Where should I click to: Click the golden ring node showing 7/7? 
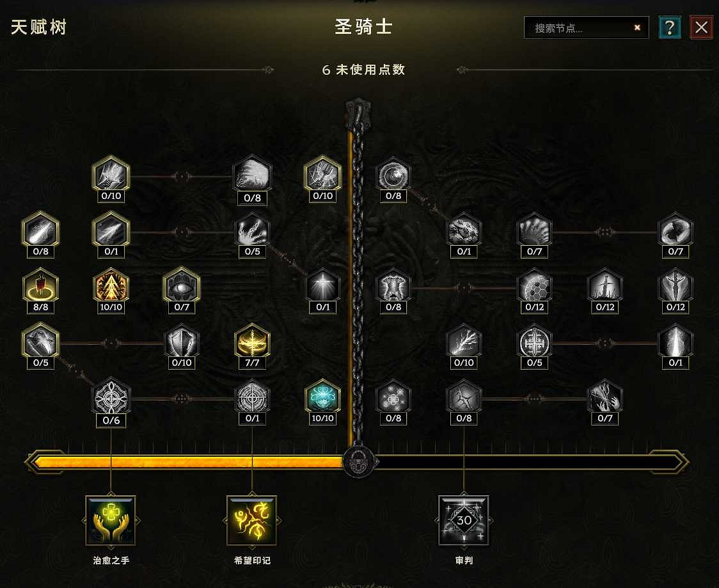(252, 342)
